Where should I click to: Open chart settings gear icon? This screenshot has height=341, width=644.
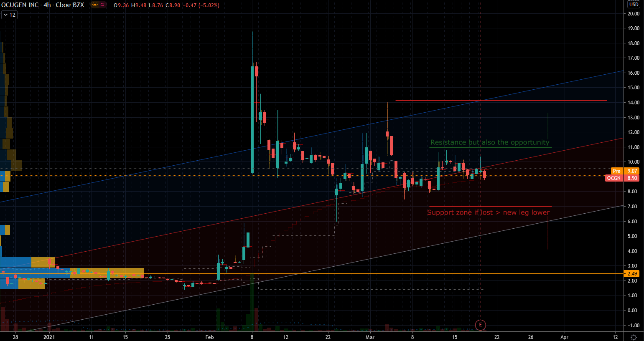pyautogui.click(x=634, y=337)
